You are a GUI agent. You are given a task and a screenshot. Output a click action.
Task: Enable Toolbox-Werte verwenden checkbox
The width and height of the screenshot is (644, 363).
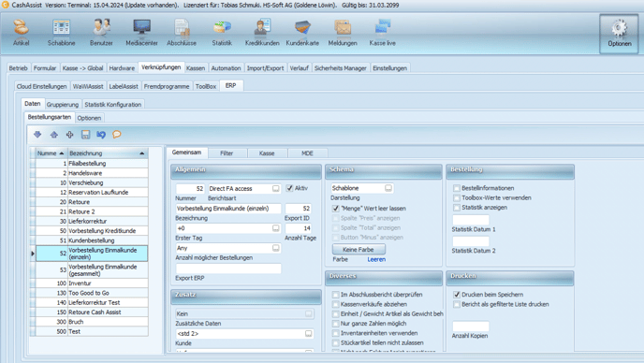point(456,198)
